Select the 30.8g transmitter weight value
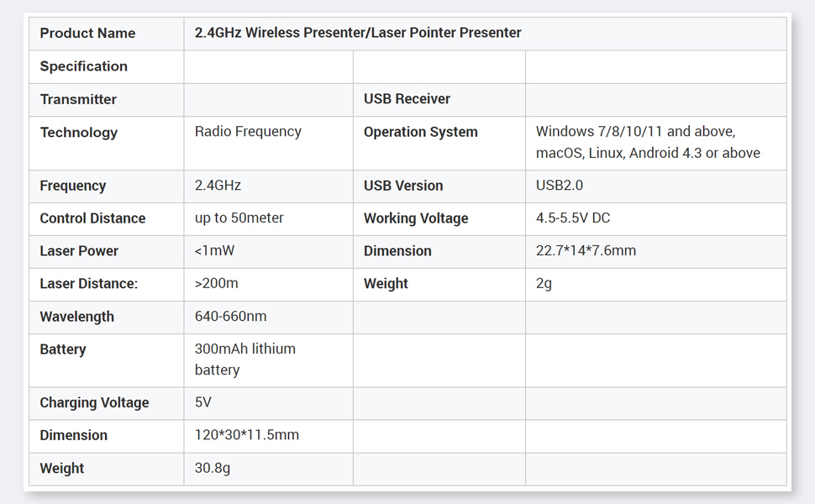Image resolution: width=815 pixels, height=504 pixels. 212,468
